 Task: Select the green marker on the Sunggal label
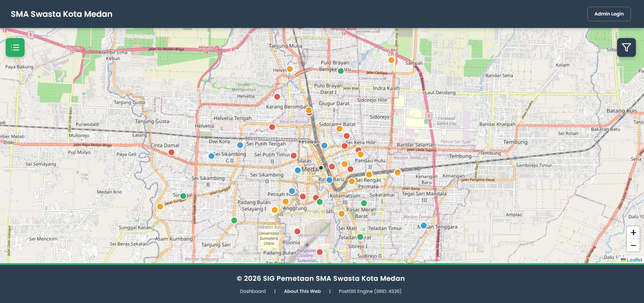point(183,196)
